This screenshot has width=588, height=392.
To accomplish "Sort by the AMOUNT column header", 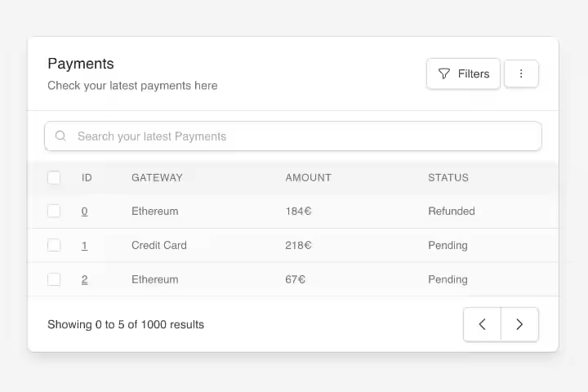I will 308,177.
